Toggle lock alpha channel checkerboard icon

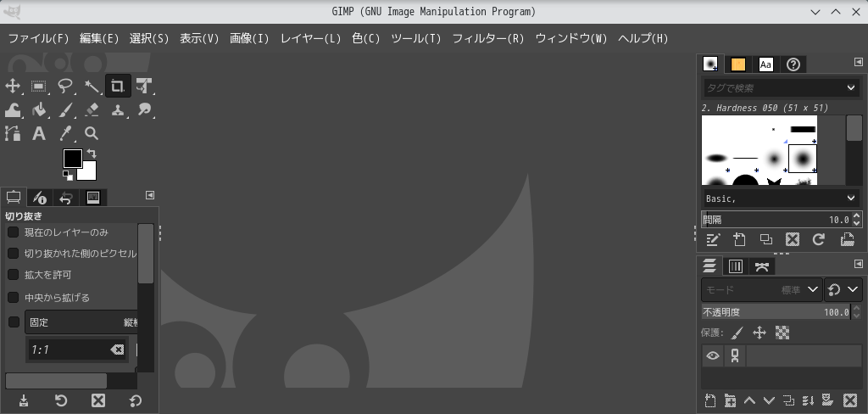[782, 333]
